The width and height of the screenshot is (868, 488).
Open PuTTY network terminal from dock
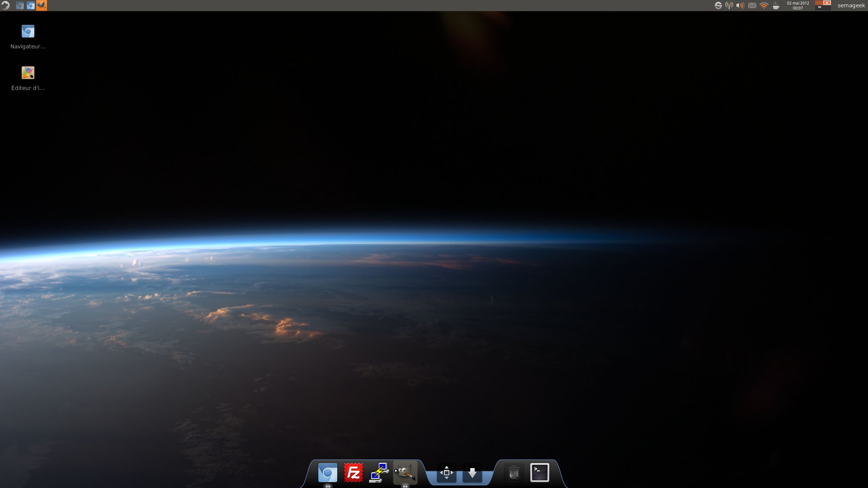pos(379,473)
